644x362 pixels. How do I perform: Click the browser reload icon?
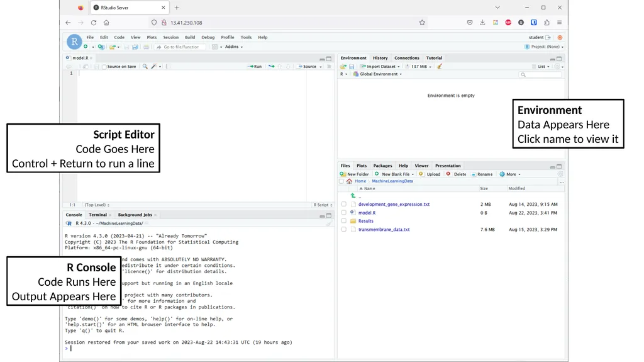click(x=94, y=23)
